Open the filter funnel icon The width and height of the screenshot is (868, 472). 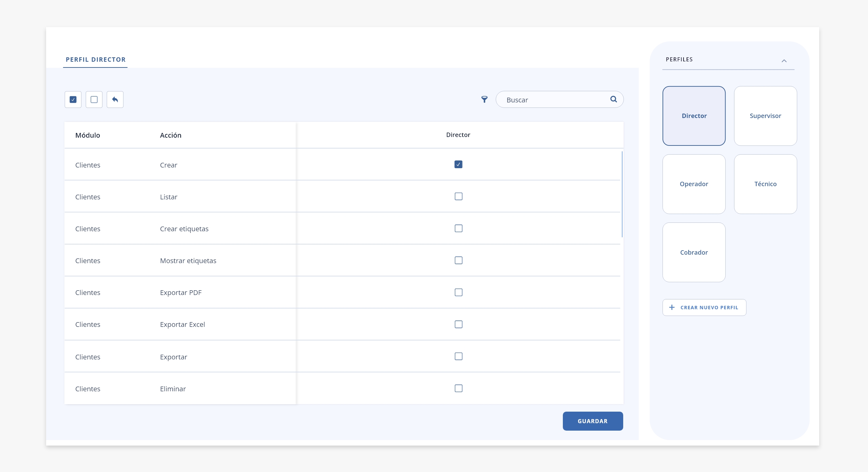[484, 99]
